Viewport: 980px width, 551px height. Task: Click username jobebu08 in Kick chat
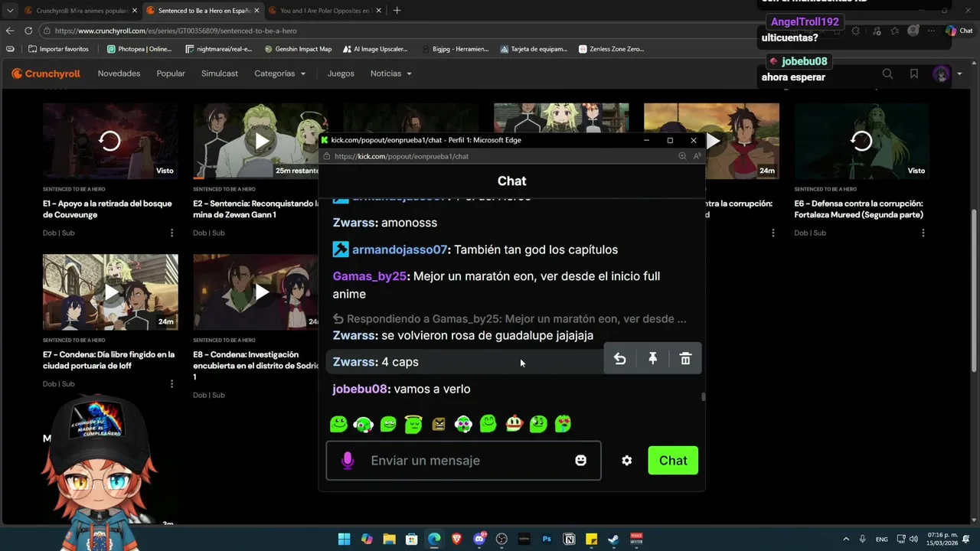tap(360, 389)
